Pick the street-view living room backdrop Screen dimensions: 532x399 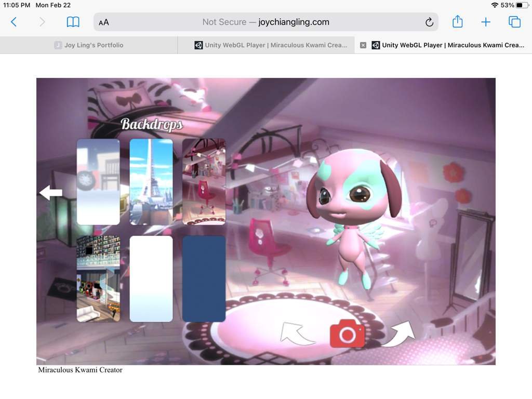(x=98, y=278)
